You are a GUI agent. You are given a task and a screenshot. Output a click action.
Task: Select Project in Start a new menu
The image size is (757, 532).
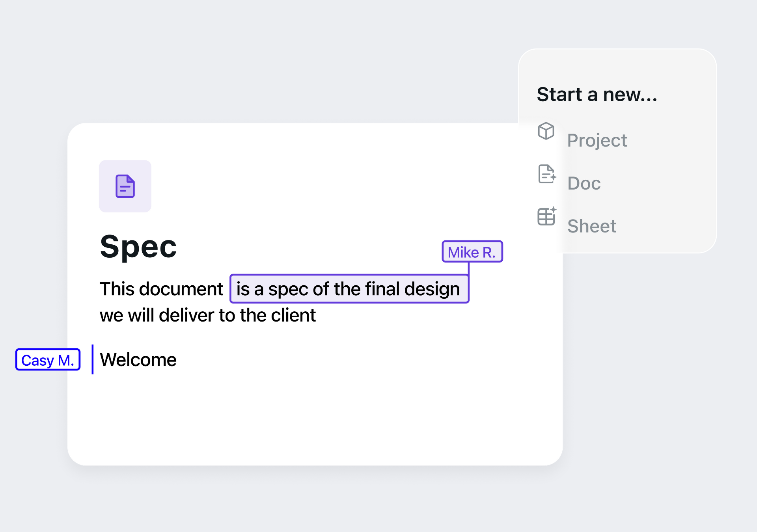597,140
